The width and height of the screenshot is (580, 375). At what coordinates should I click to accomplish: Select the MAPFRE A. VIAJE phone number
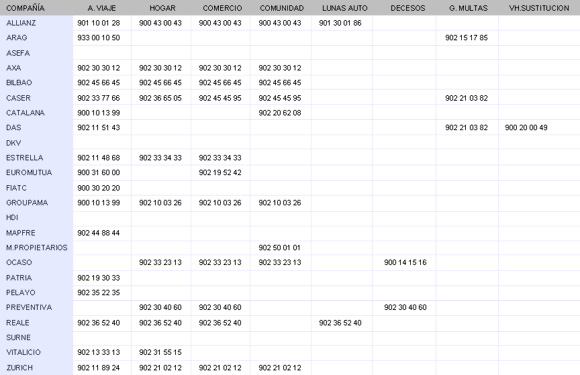(98, 233)
